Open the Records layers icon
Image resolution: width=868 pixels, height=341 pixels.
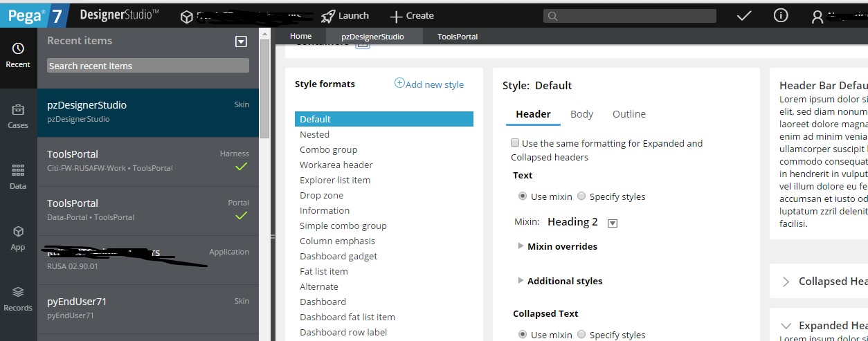click(x=18, y=292)
